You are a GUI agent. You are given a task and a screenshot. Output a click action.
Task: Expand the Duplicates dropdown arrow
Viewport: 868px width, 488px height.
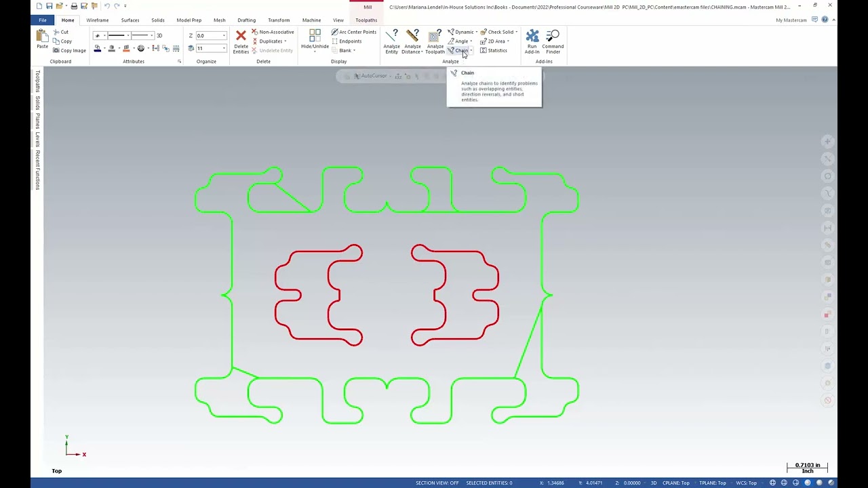coord(285,41)
